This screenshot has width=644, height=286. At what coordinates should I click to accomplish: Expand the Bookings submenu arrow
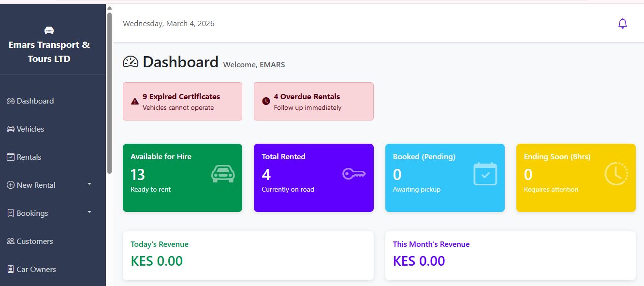(89, 212)
